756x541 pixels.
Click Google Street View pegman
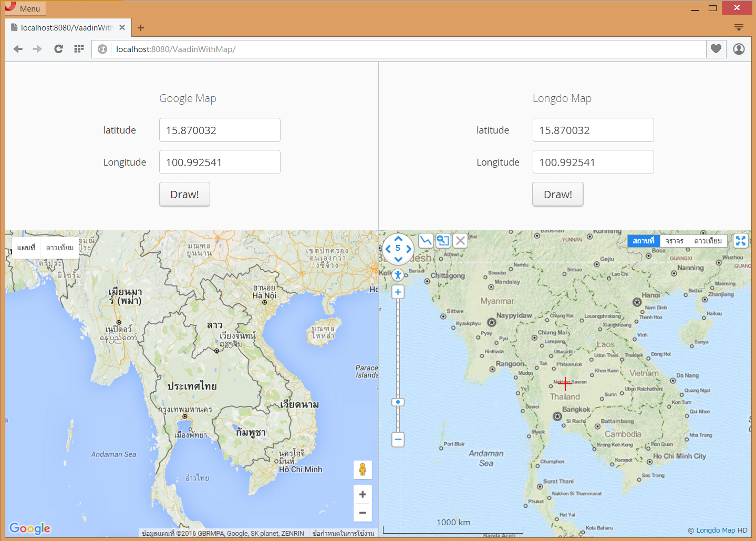point(363,469)
